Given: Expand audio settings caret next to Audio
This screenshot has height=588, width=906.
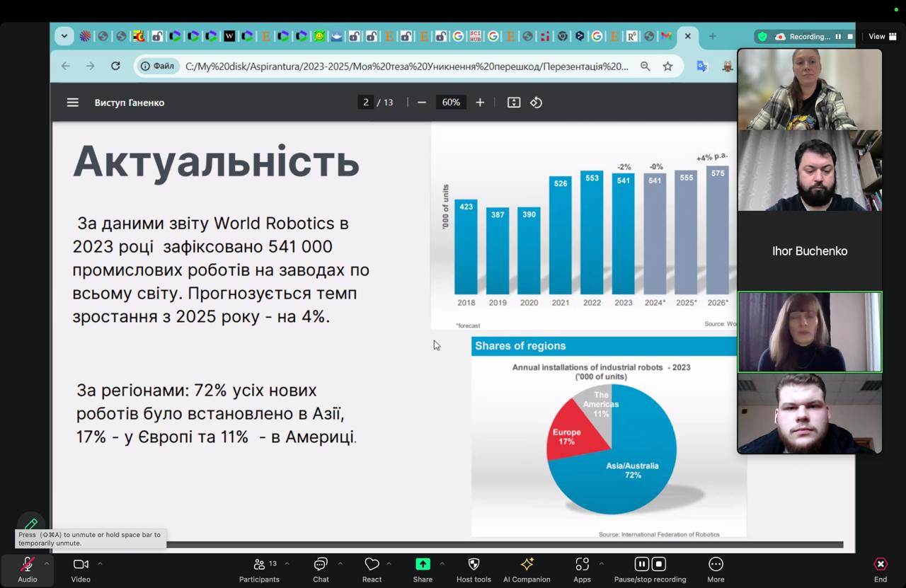Looking at the screenshot, I should (47, 564).
